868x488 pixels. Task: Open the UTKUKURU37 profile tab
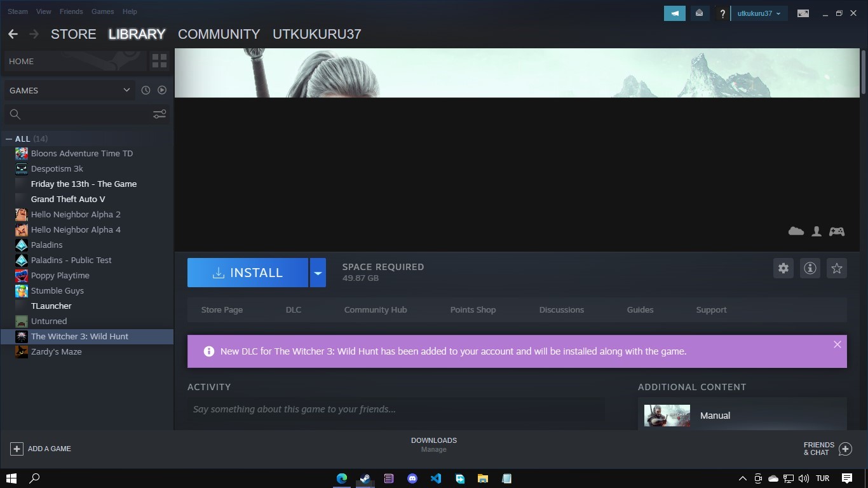pos(317,34)
